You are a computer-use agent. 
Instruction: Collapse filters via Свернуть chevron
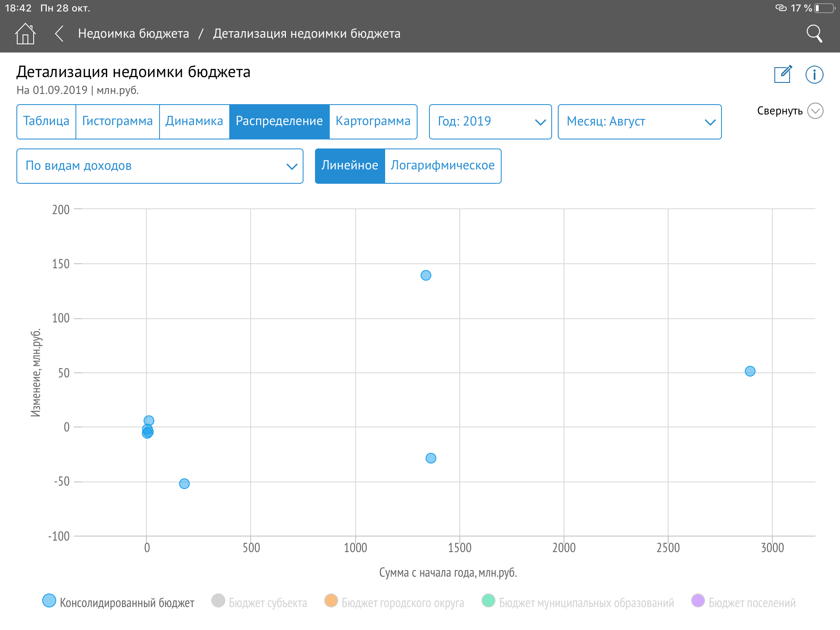click(815, 111)
